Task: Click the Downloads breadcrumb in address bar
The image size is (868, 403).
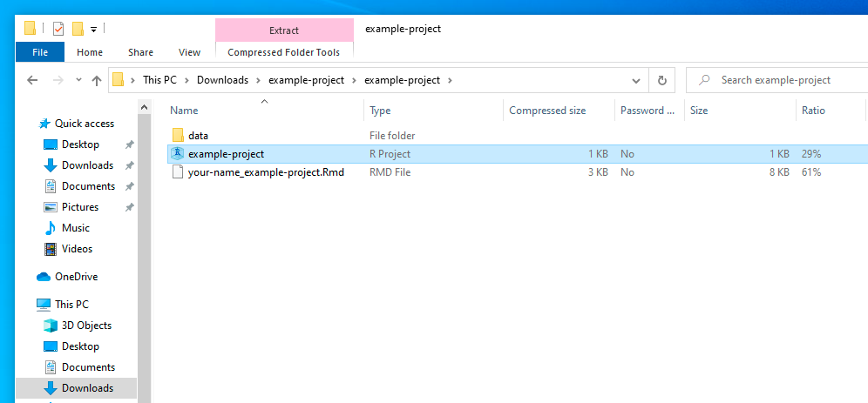Action: pos(222,80)
